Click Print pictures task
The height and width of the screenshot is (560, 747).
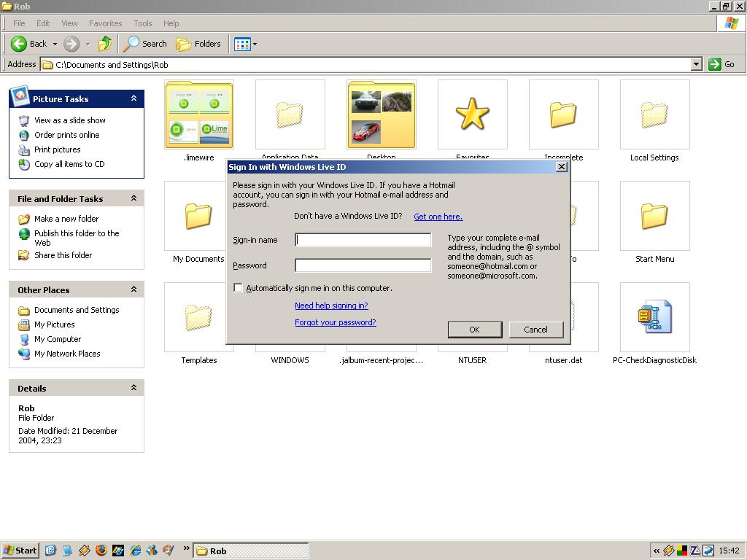tap(57, 149)
